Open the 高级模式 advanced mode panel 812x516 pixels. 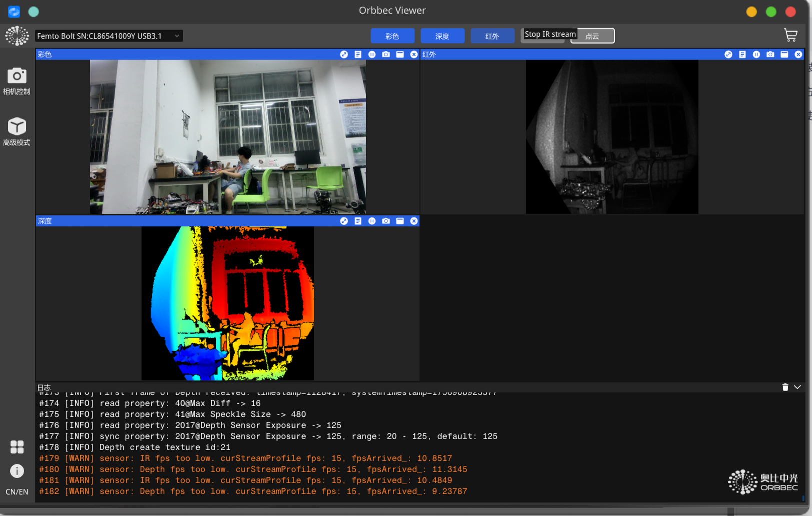[x=17, y=132]
